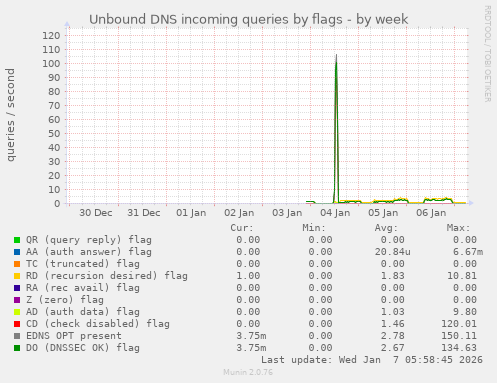The height and width of the screenshot is (383, 497).
Task: Click the TC (truncated) flag orange swatch
Action: click(x=17, y=264)
